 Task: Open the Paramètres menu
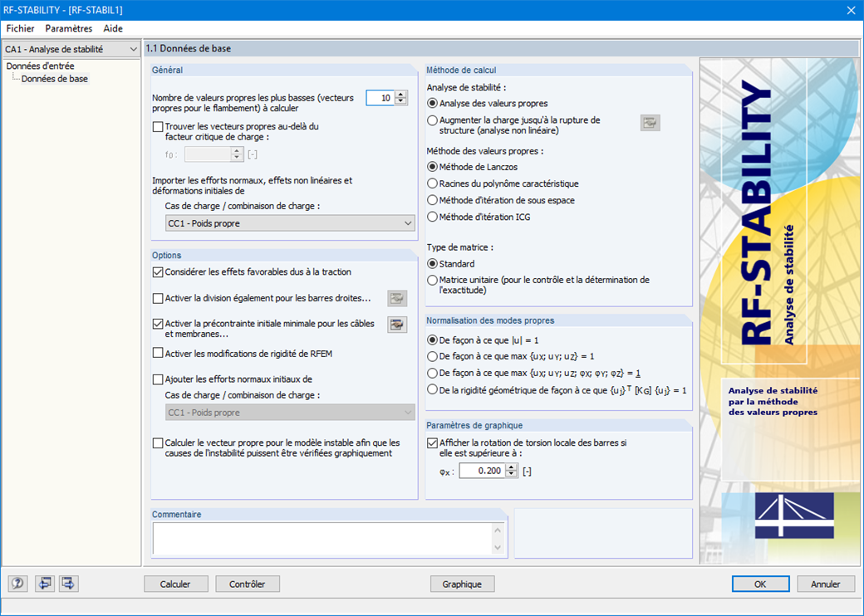tap(69, 28)
